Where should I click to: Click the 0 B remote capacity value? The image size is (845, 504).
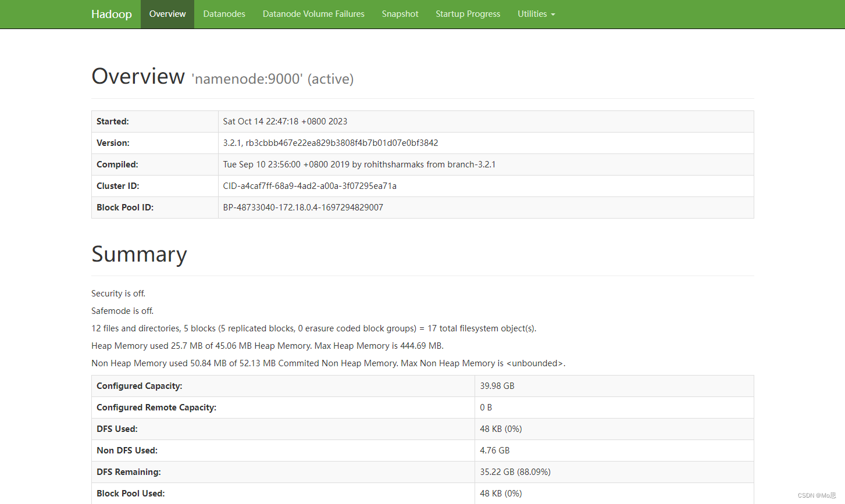(x=486, y=408)
